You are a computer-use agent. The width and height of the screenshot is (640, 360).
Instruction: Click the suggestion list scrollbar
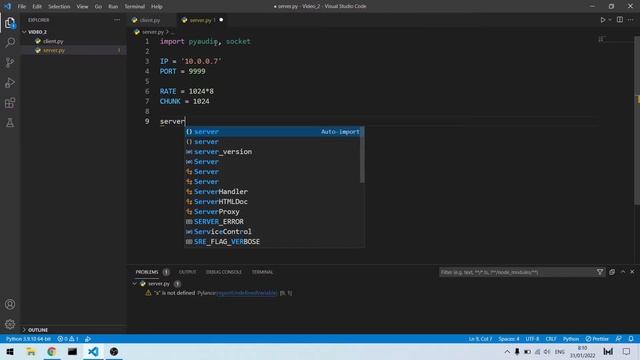click(362, 155)
